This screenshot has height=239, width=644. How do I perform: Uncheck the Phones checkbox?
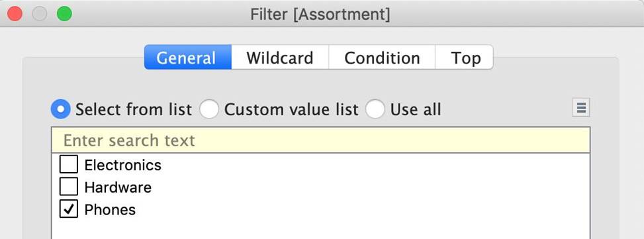click(x=69, y=209)
